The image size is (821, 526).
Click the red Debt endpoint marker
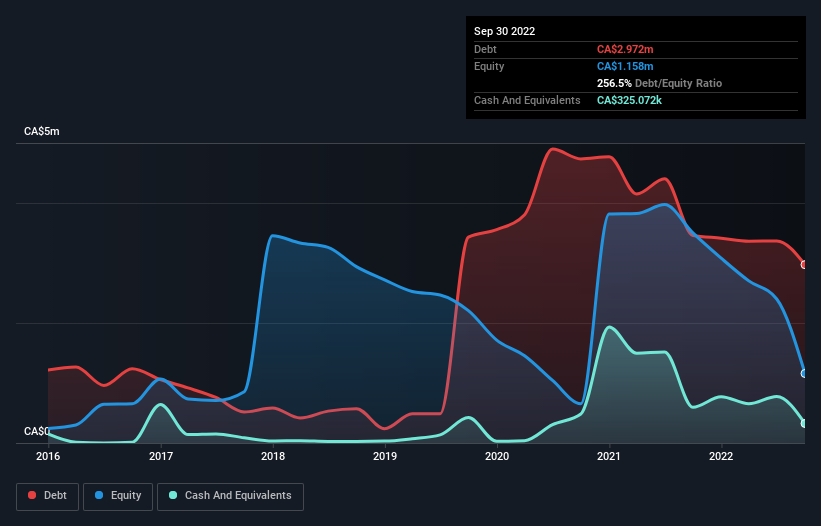pos(804,265)
